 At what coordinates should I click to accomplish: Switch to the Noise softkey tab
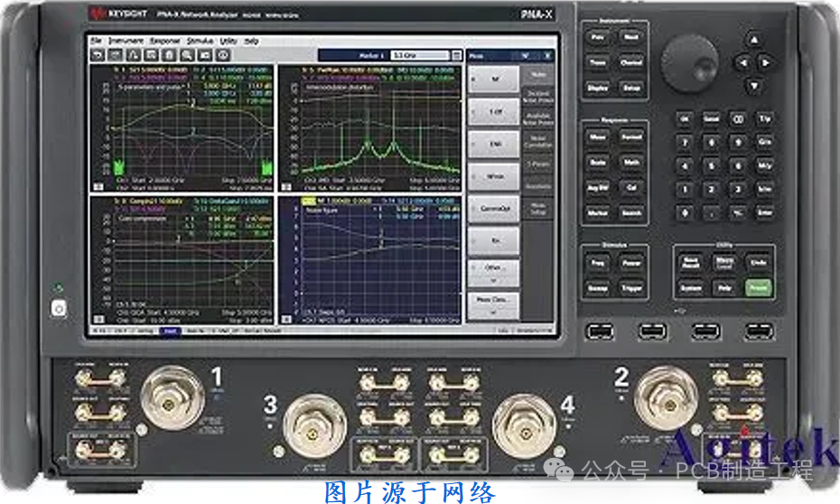click(537, 75)
